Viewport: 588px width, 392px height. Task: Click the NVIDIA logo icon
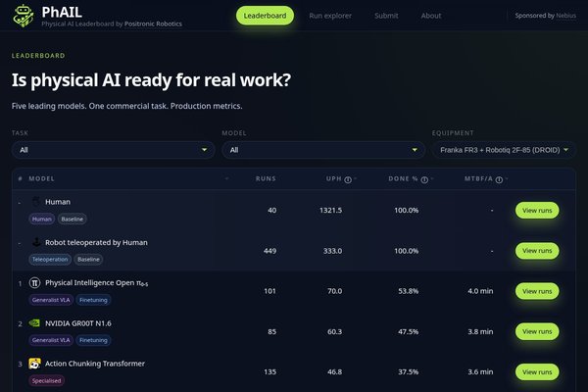coord(34,323)
